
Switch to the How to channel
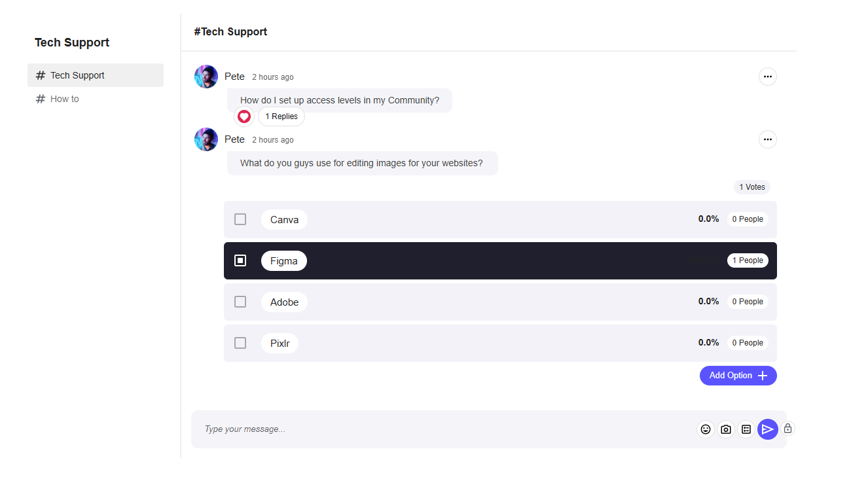[x=65, y=99]
